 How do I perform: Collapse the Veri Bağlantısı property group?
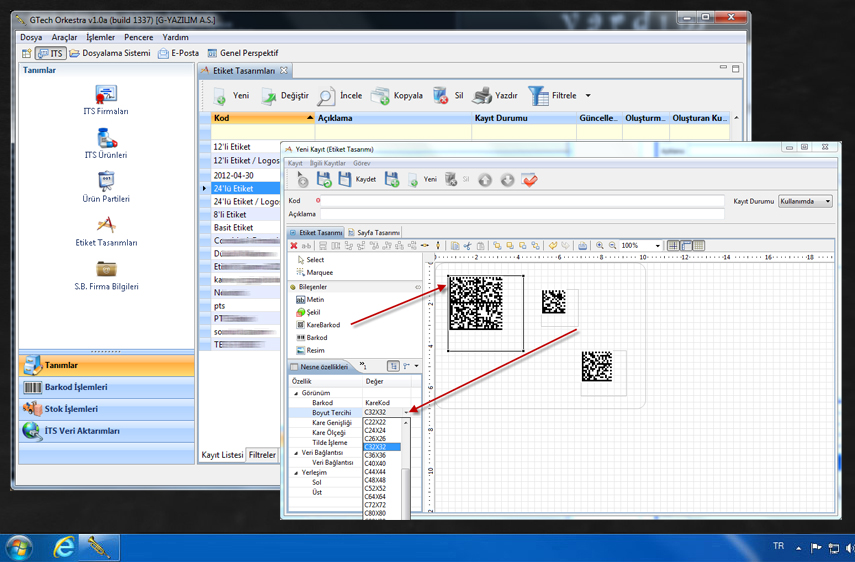click(x=296, y=453)
